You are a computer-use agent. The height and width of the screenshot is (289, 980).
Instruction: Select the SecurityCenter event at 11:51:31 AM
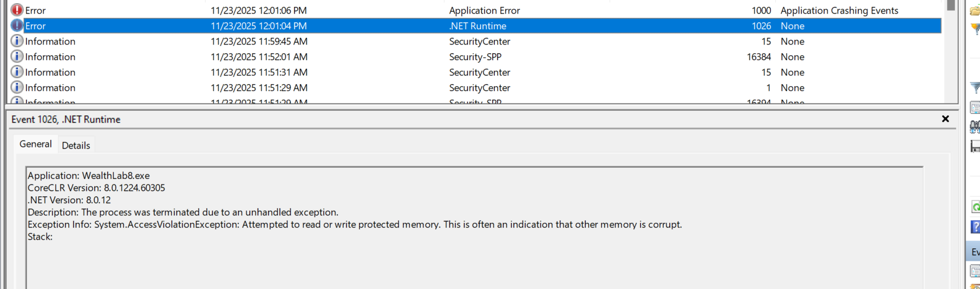(x=479, y=72)
